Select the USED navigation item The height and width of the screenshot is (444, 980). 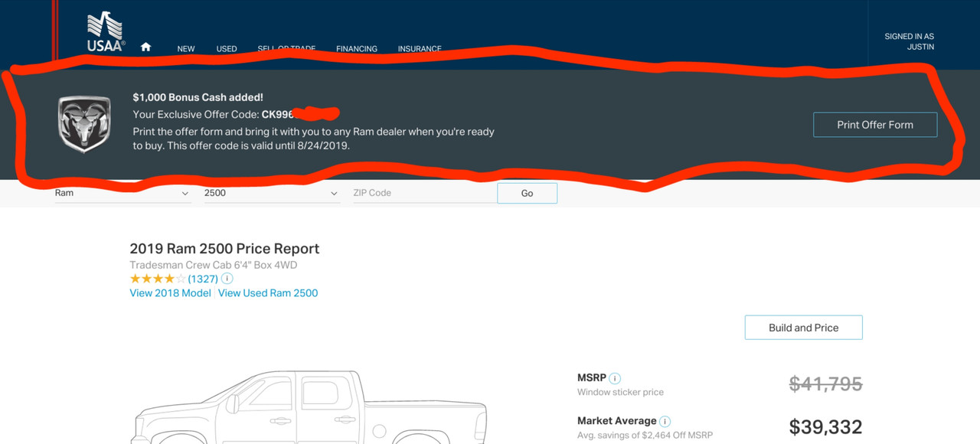click(x=227, y=49)
